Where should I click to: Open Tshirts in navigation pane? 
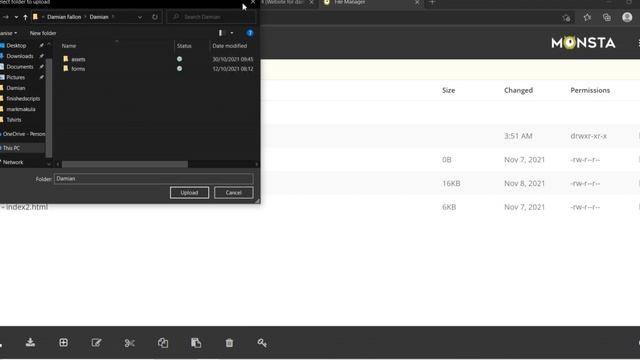click(13, 120)
